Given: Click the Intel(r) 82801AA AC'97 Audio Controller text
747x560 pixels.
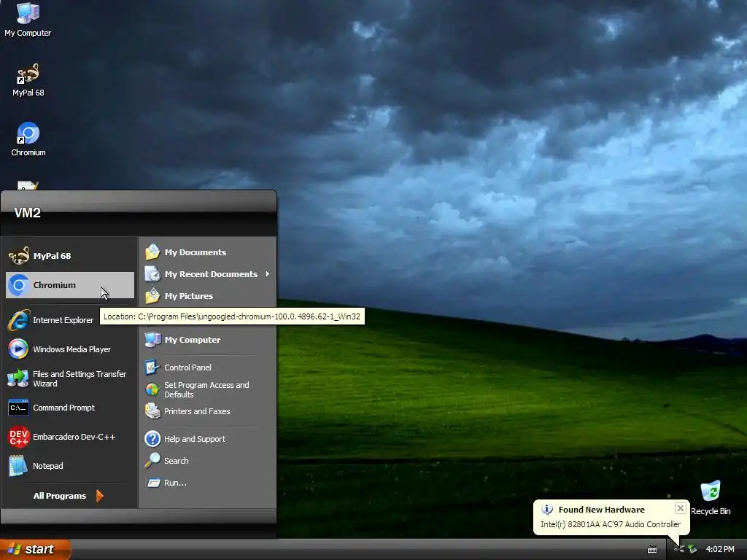Looking at the screenshot, I should (611, 524).
